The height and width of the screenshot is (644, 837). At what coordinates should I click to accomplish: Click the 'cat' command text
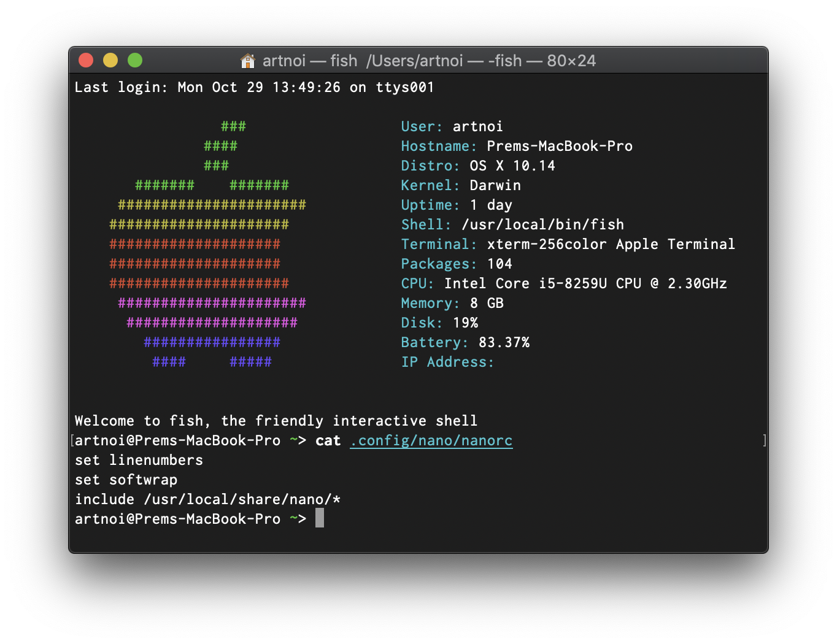[328, 440]
